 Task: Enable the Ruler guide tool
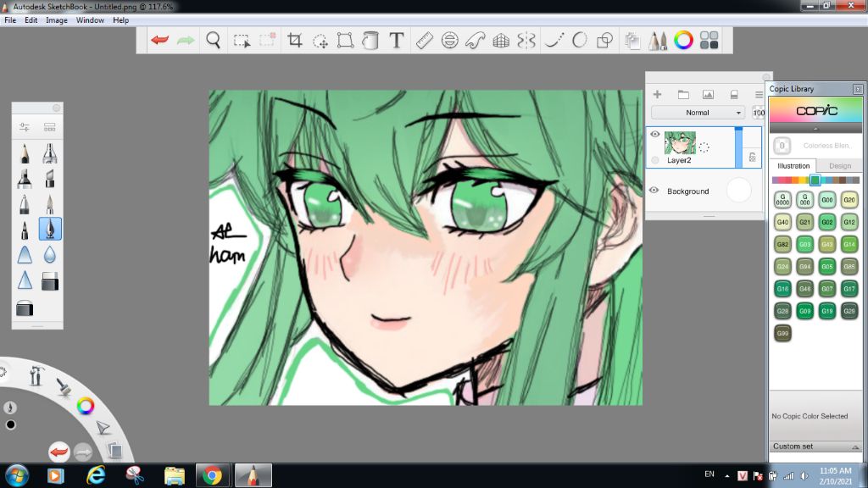[424, 40]
